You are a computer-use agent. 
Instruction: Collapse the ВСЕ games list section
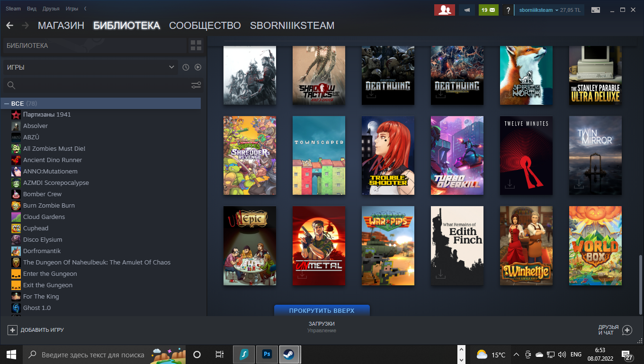point(7,103)
